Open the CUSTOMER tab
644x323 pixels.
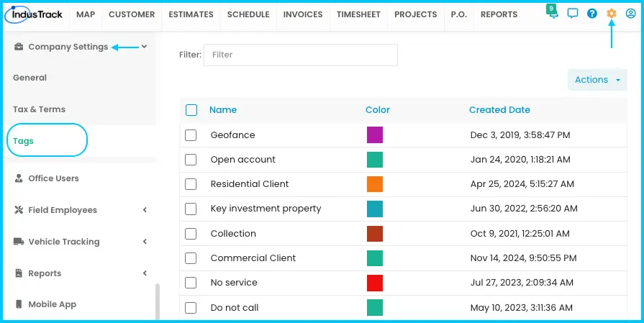point(132,15)
